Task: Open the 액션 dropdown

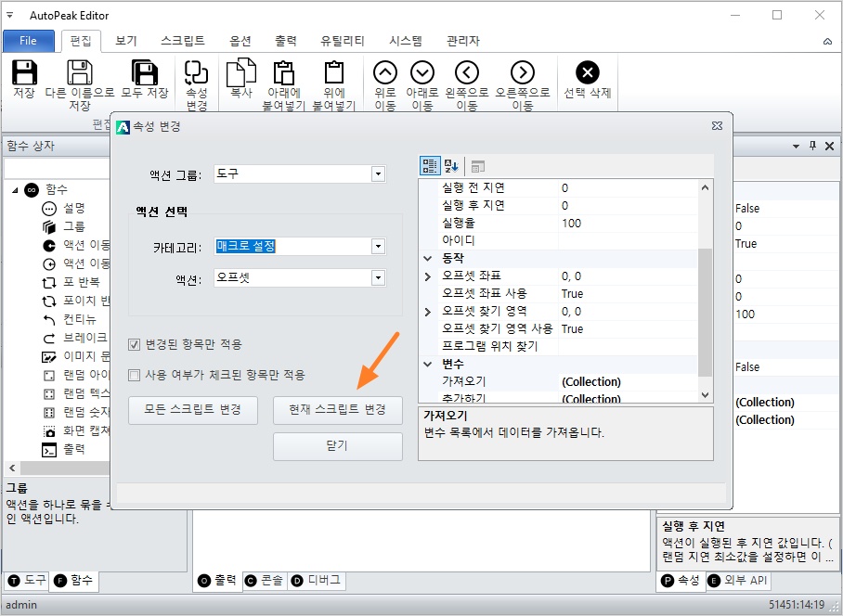Action: (x=378, y=277)
